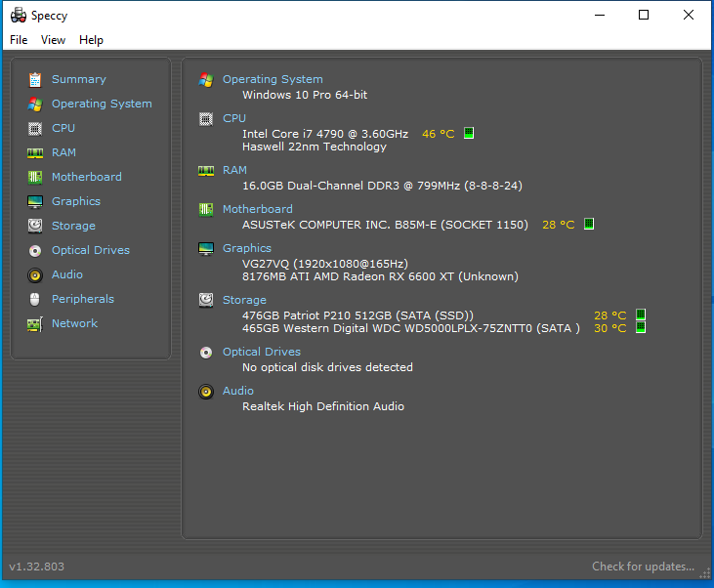This screenshot has height=588, width=714.
Task: Select Operating System in the sidebar
Action: (102, 104)
